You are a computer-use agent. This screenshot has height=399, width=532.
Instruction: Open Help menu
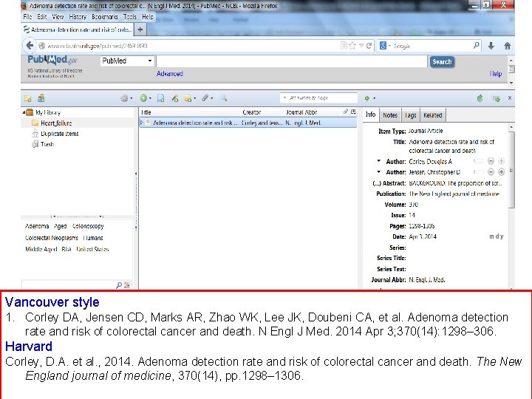pyautogui.click(x=148, y=16)
